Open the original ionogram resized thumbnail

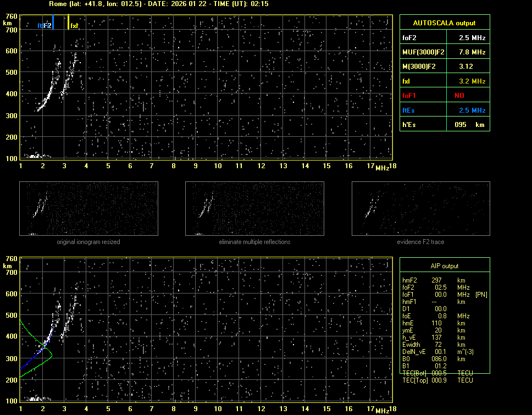tap(88, 208)
